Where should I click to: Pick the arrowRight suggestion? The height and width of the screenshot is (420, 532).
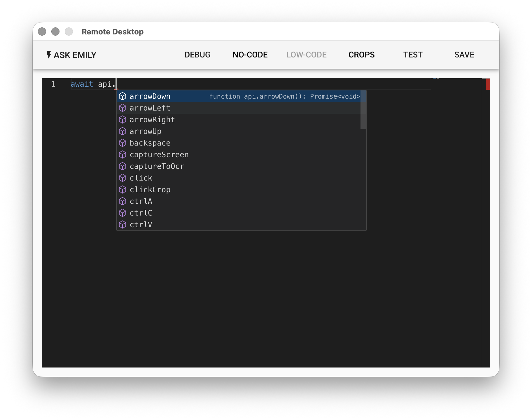coord(241,120)
